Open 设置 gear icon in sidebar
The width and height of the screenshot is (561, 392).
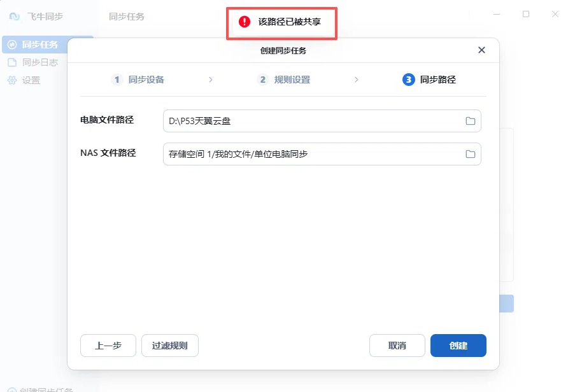pyautogui.click(x=12, y=80)
